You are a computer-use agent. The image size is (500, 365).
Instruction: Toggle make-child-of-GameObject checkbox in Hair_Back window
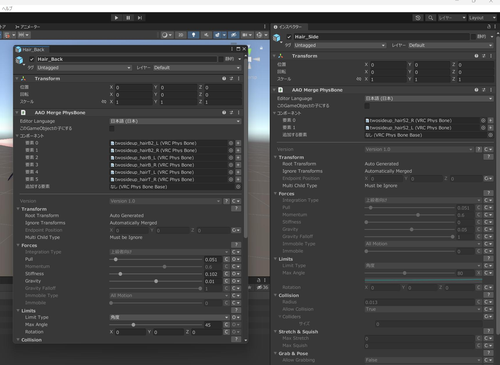point(112,128)
